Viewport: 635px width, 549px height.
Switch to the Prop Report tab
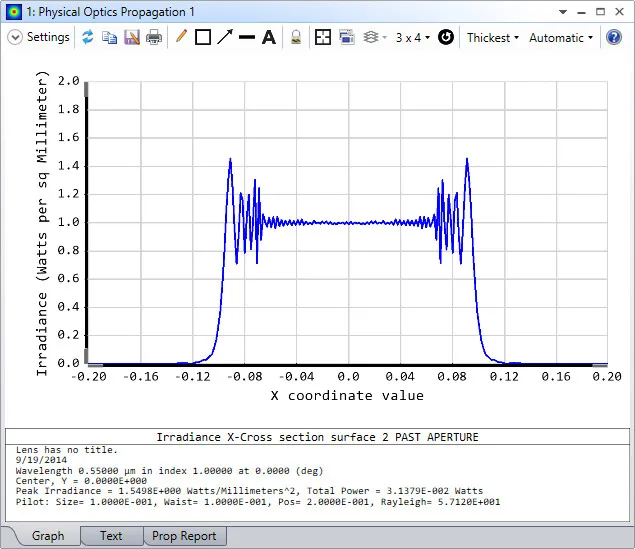[184, 536]
